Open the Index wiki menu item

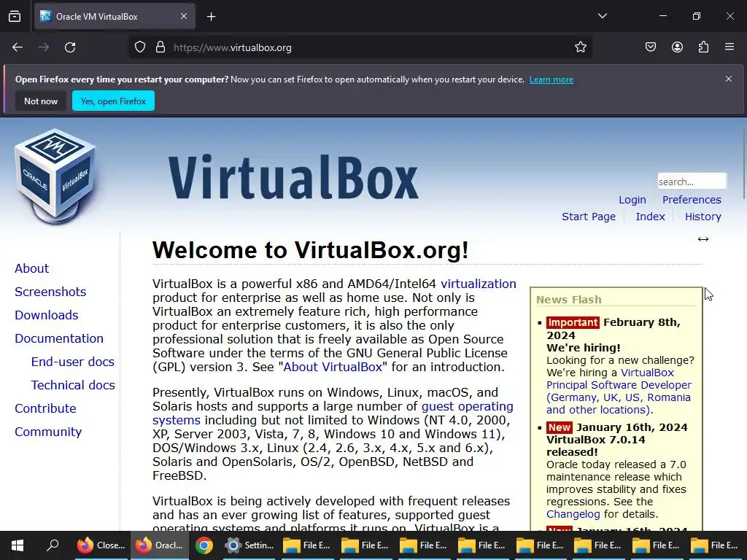point(650,217)
